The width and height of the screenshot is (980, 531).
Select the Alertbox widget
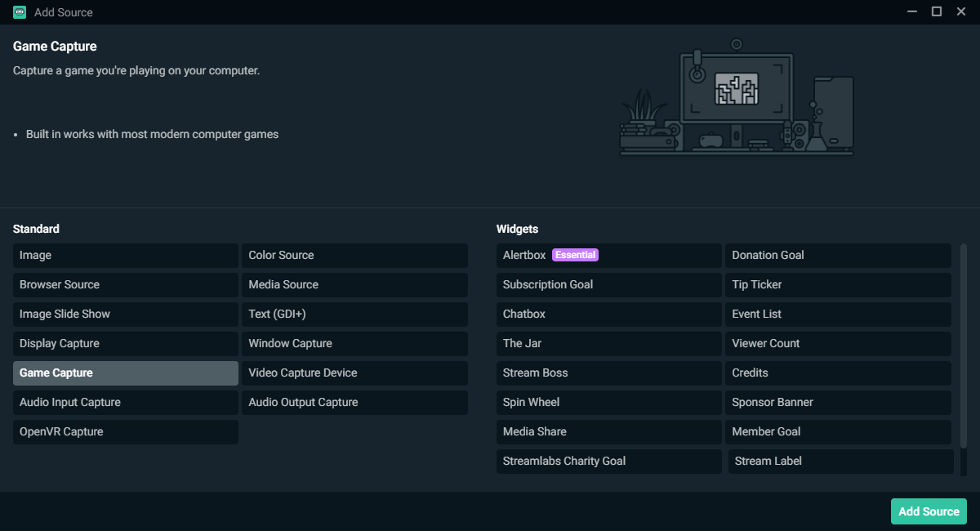coord(609,256)
